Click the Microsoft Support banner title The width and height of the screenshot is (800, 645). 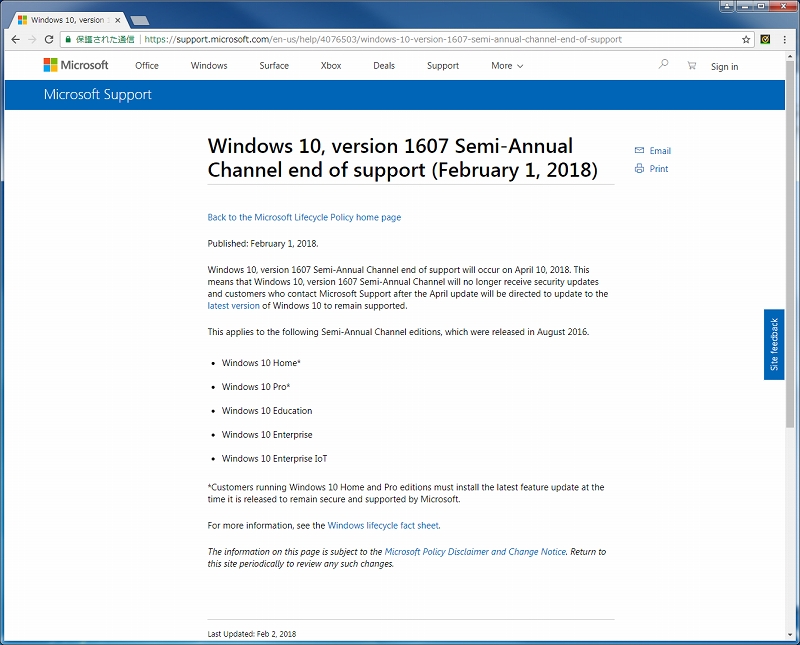coord(97,94)
